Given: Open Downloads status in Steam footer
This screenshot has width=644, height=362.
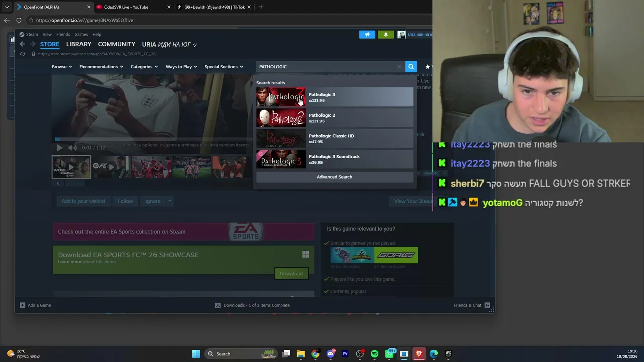Looking at the screenshot, I should pos(253,305).
